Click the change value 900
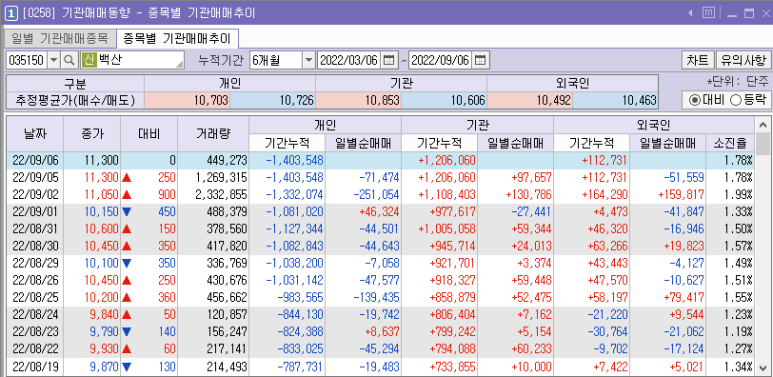This screenshot has width=773, height=377. pyautogui.click(x=167, y=195)
